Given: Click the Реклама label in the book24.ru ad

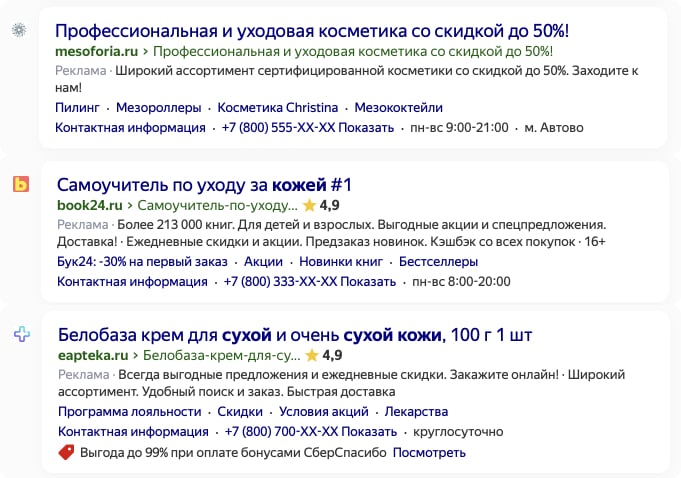Looking at the screenshot, I should pos(83,224).
